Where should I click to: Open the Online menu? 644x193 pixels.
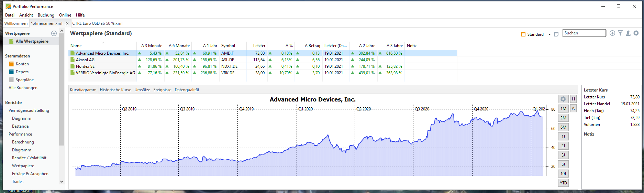[x=65, y=15]
